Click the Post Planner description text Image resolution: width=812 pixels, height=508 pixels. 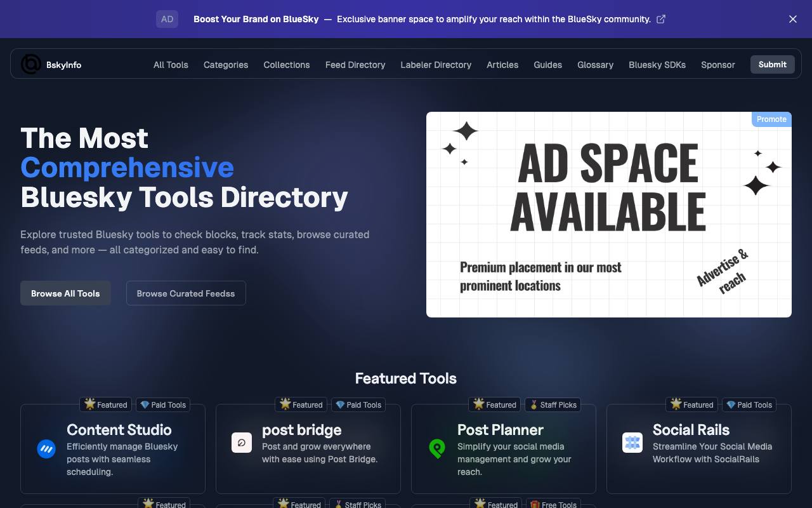(514, 459)
